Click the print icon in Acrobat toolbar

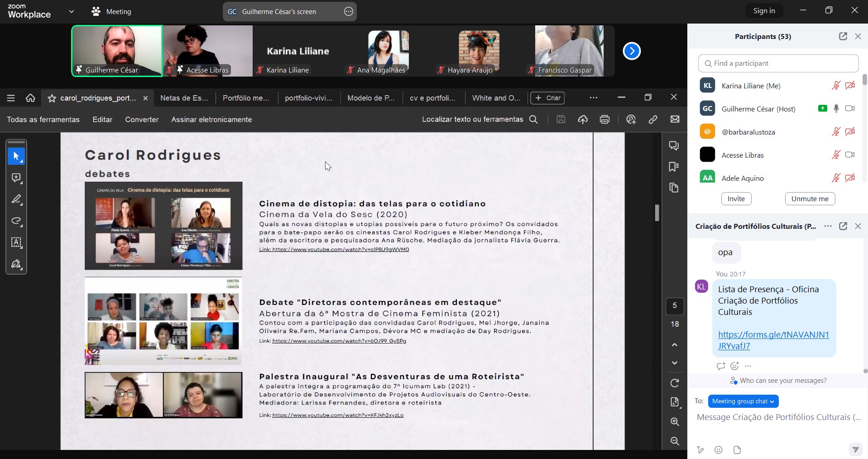[604, 120]
